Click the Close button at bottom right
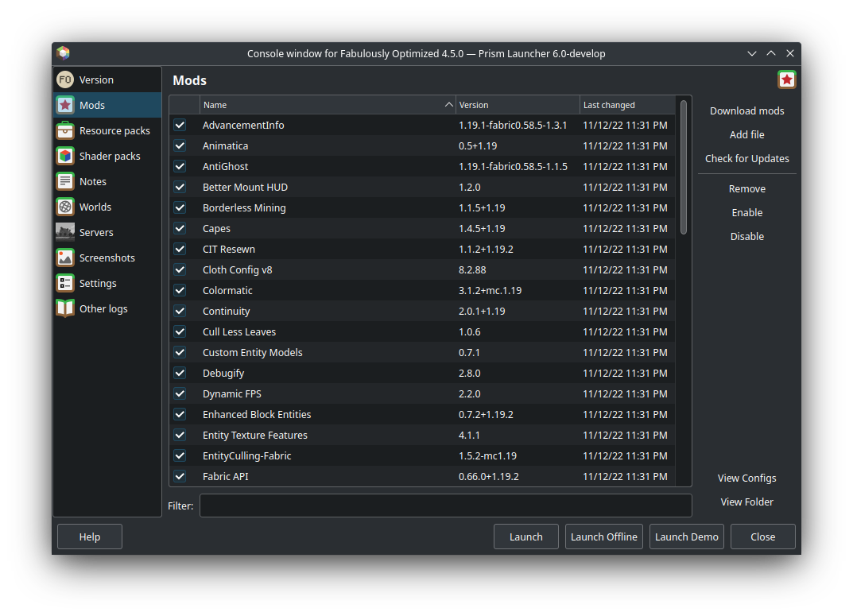 coord(762,537)
